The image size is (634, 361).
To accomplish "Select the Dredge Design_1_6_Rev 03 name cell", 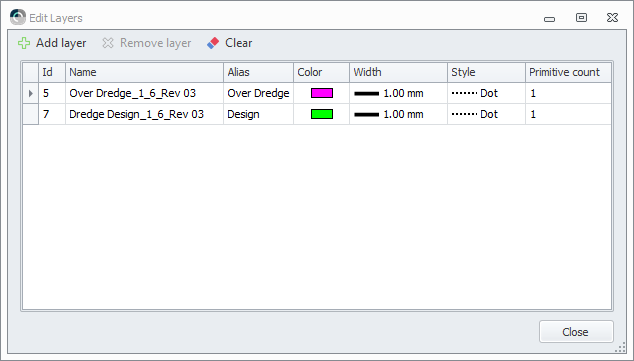I will (144, 114).
